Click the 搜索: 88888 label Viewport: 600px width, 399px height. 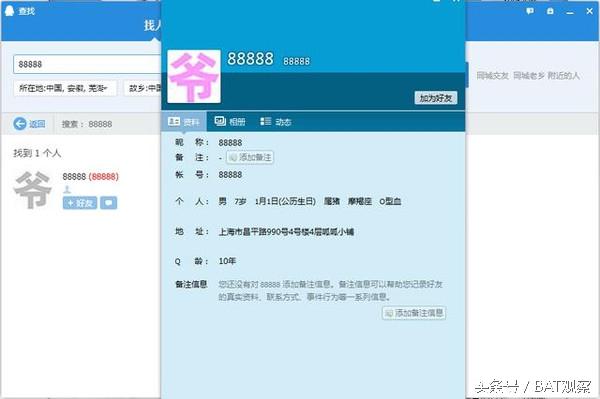coord(87,124)
